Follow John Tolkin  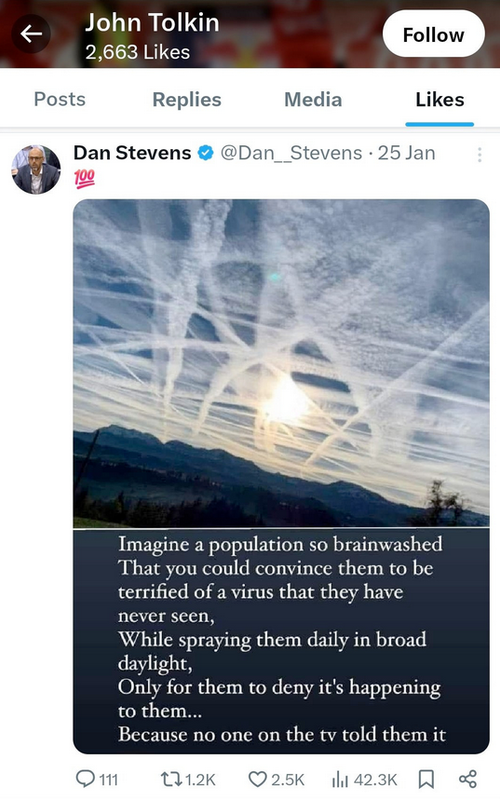(x=433, y=34)
